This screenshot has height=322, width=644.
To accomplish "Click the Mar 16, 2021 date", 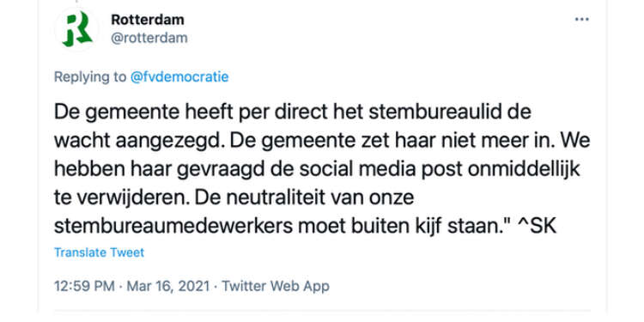I will [x=168, y=286].
